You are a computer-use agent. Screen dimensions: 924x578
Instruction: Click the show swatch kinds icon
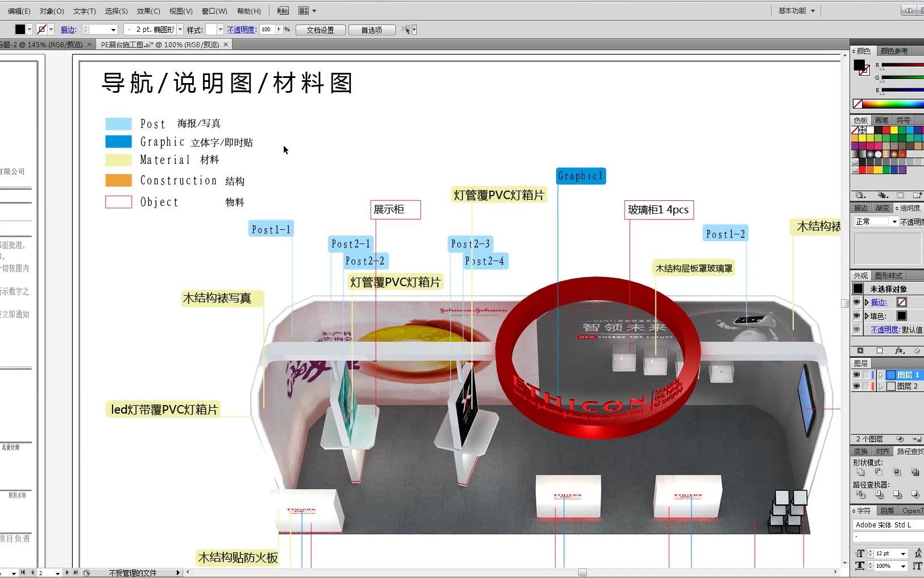pyautogui.click(x=882, y=195)
